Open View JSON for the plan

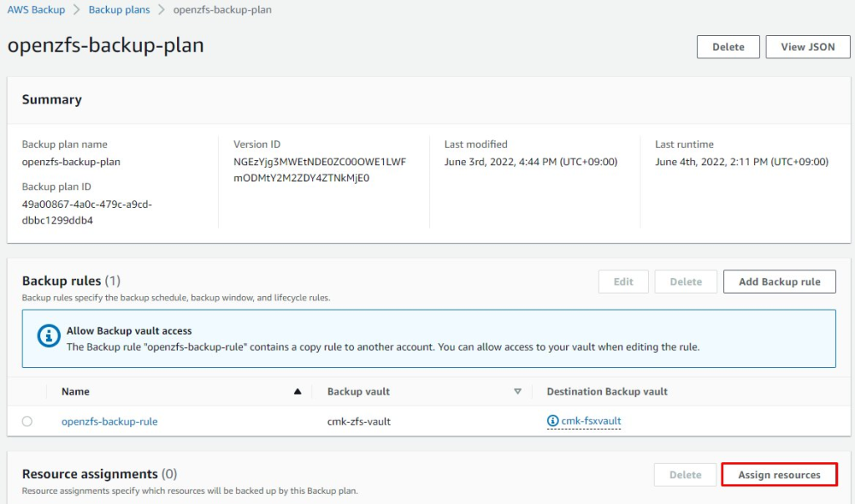tap(807, 47)
